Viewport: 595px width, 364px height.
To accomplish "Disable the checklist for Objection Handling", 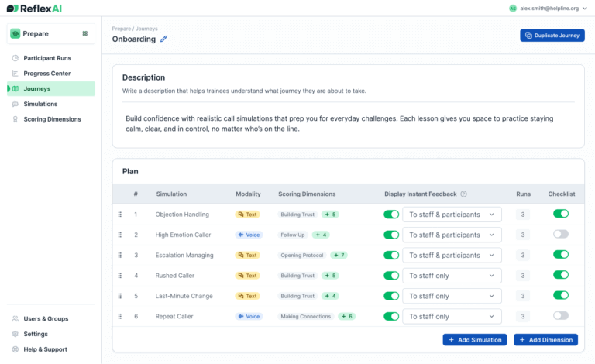I will coord(561,214).
